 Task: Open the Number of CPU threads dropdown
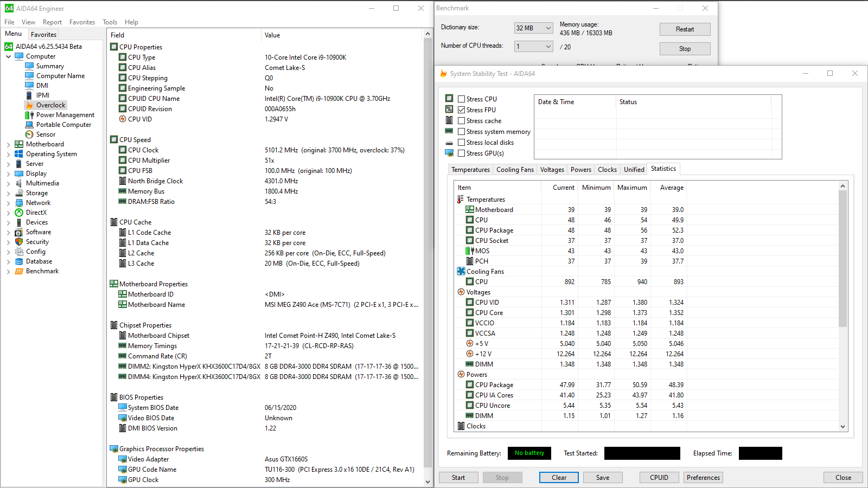[x=534, y=47]
